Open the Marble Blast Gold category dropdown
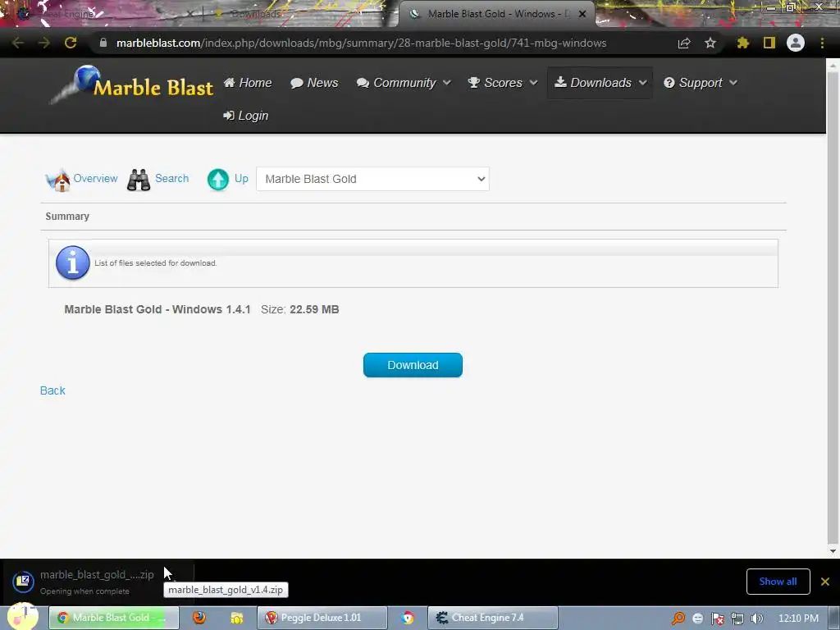The width and height of the screenshot is (840, 630). pos(372,179)
